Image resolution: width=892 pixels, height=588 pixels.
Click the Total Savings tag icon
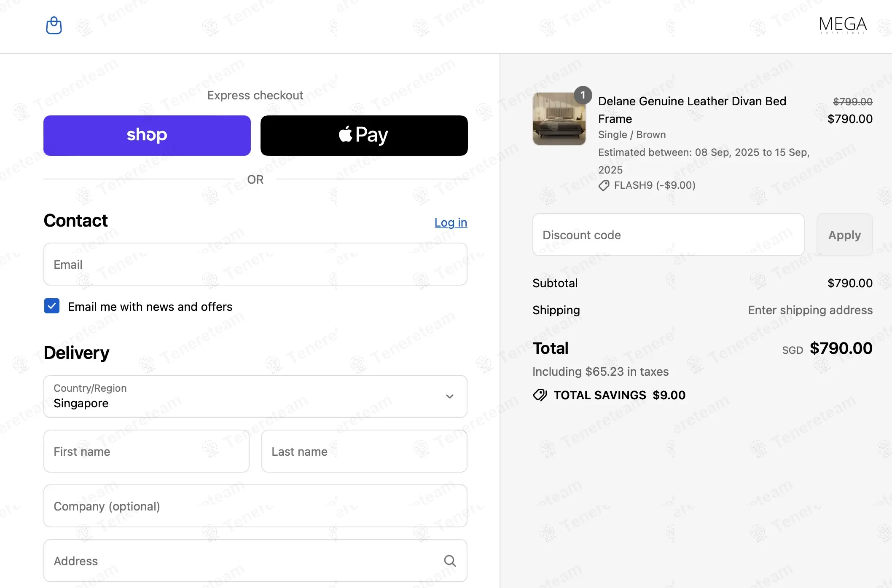[x=540, y=395]
